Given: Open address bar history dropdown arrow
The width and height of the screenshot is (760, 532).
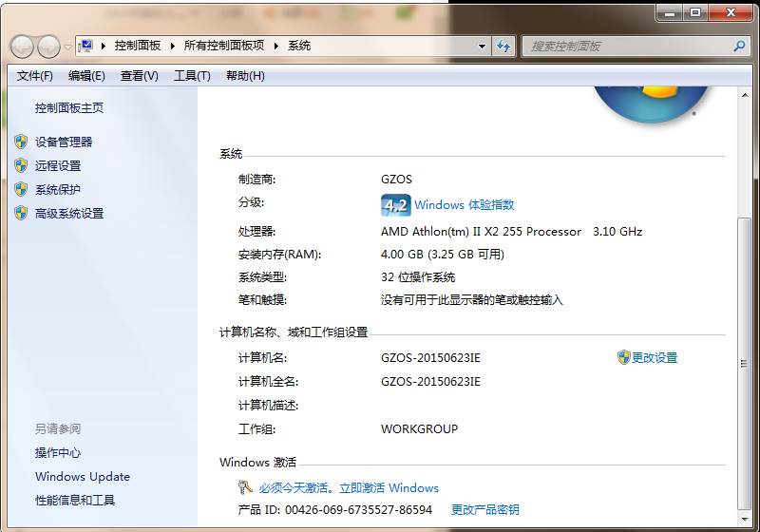Looking at the screenshot, I should [482, 47].
